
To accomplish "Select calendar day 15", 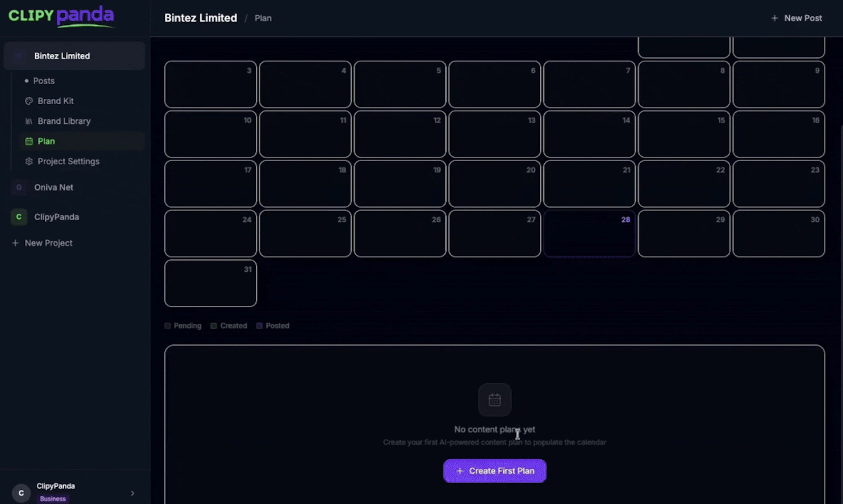I will coord(684,134).
